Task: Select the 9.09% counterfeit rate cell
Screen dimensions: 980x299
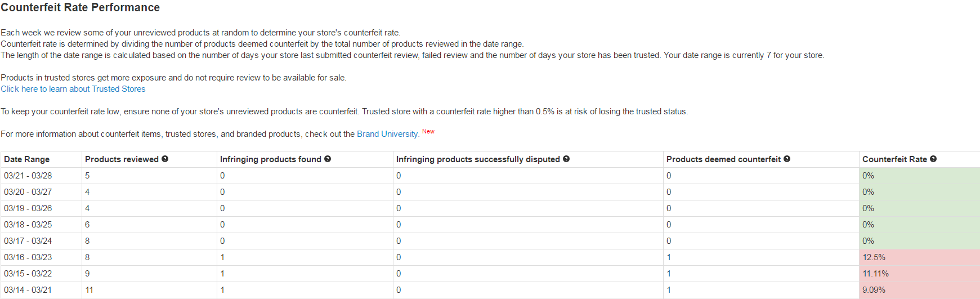Action: 874,290
